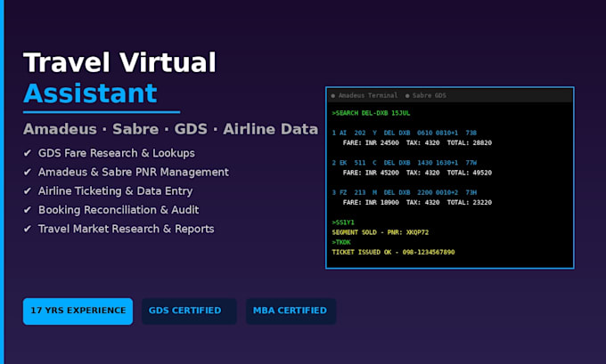The width and height of the screenshot is (606, 364).
Task: Click the 17 YRS EXPERIENCE badge
Action: [78, 311]
